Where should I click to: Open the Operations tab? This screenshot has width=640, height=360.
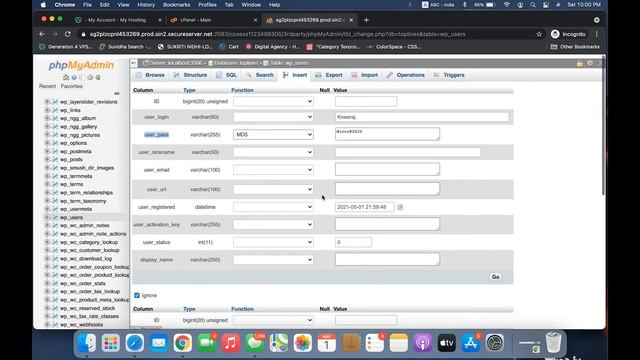coord(406,75)
